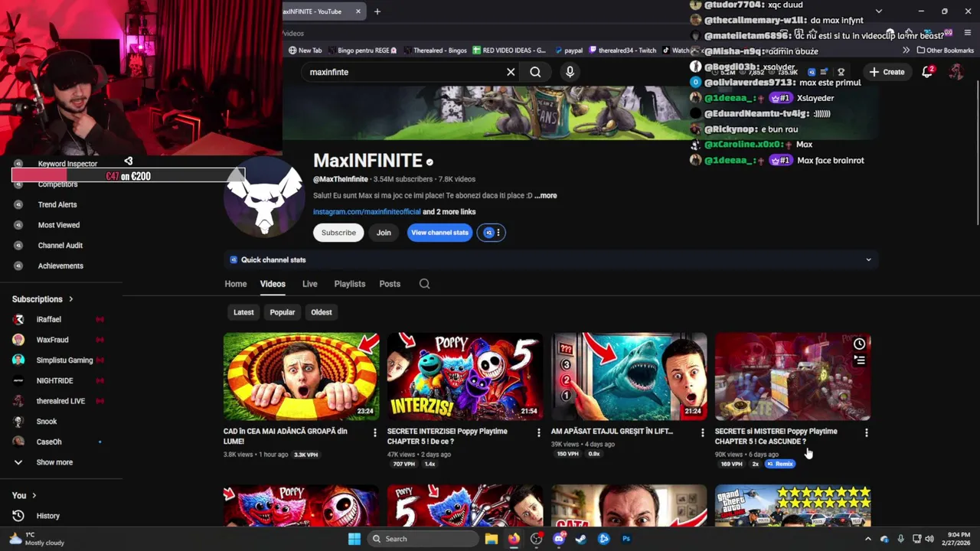Select the Popular filter chip
The width and height of the screenshot is (980, 551).
283,312
